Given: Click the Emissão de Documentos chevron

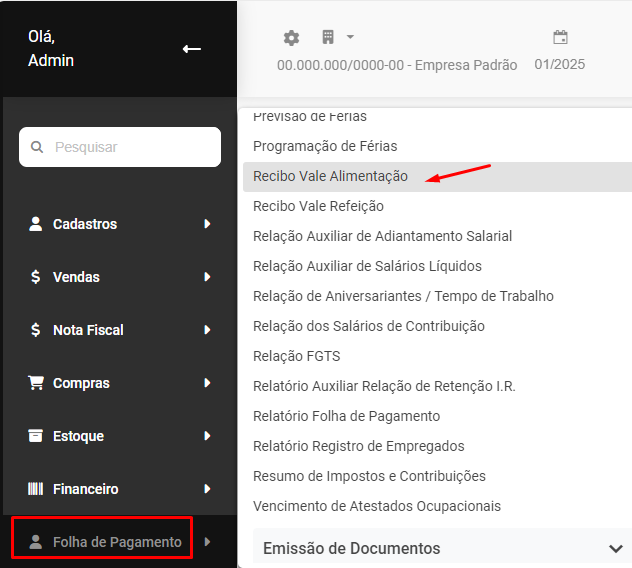Looking at the screenshot, I should pyautogui.click(x=615, y=549).
